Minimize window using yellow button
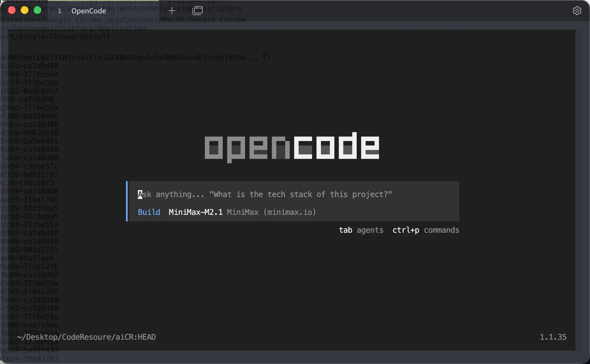This screenshot has width=590, height=364. click(25, 10)
